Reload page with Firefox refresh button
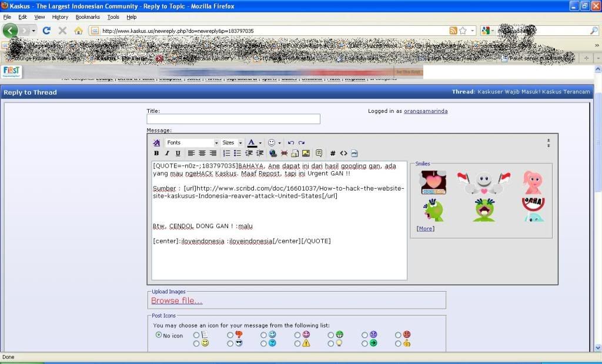The height and width of the screenshot is (364, 602). (46, 31)
